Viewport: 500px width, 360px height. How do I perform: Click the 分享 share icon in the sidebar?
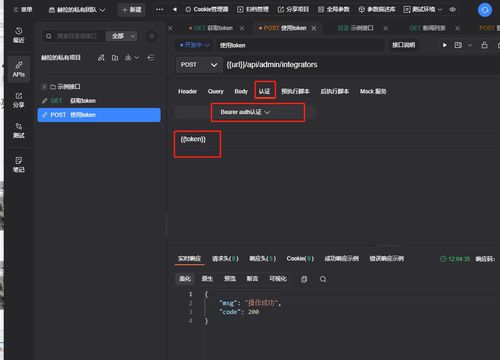tap(19, 100)
